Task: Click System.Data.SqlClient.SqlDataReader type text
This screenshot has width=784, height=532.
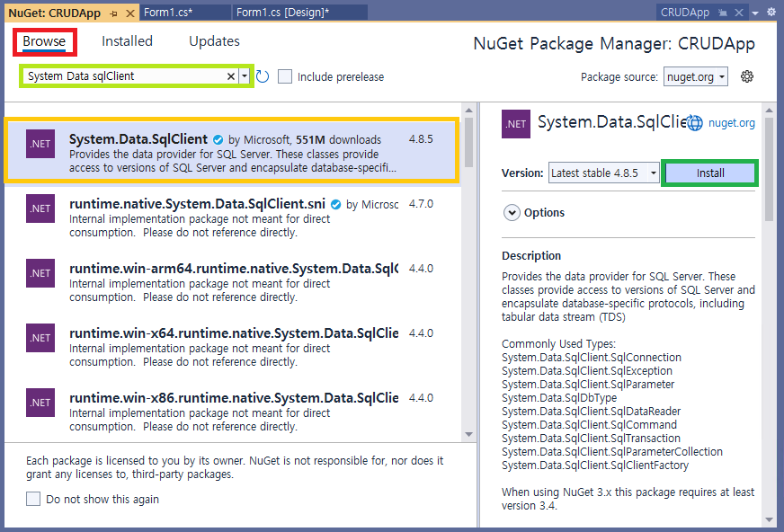Action: (591, 411)
